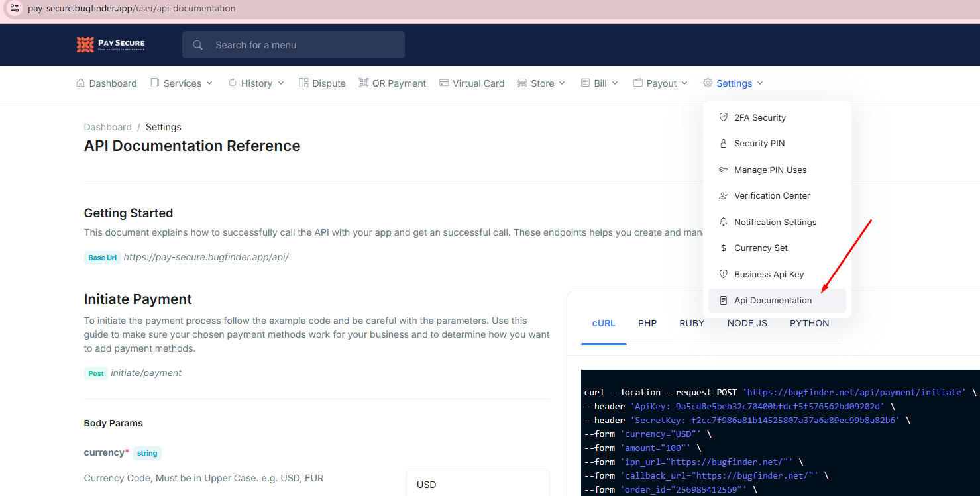This screenshot has width=980, height=496.
Task: Click the 'Getting Started' heading
Action: 129,213
